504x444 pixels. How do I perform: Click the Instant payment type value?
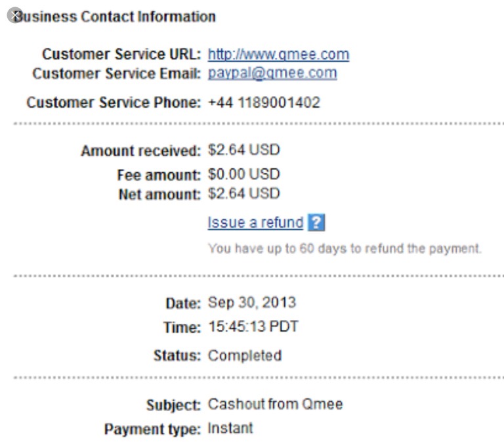pos(230,428)
